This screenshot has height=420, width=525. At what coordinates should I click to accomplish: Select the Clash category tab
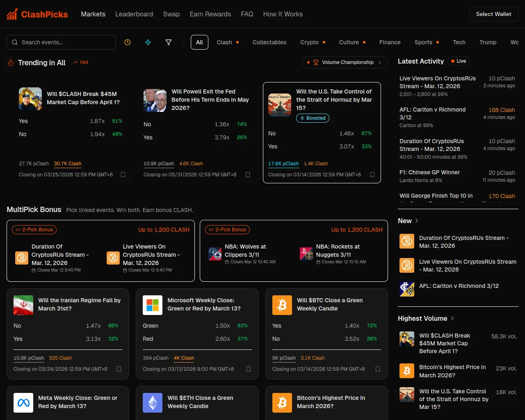click(x=228, y=42)
